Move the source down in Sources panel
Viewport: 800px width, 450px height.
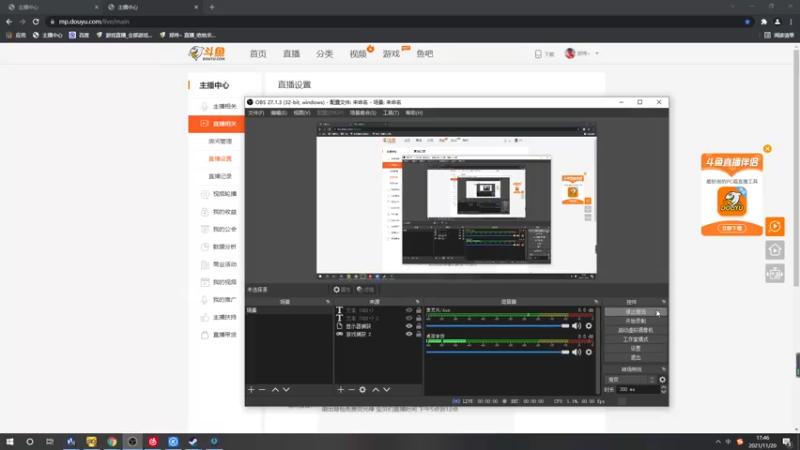click(387, 390)
